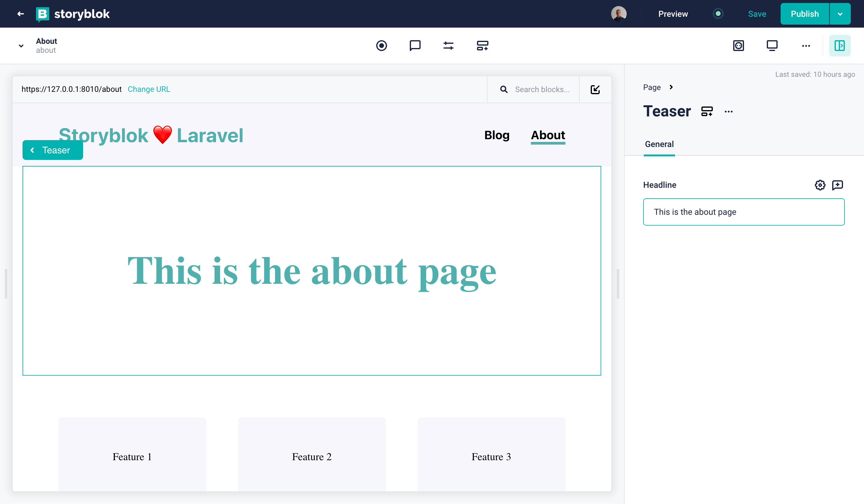
Task: Click the Storyblok logo
Action: (x=73, y=14)
